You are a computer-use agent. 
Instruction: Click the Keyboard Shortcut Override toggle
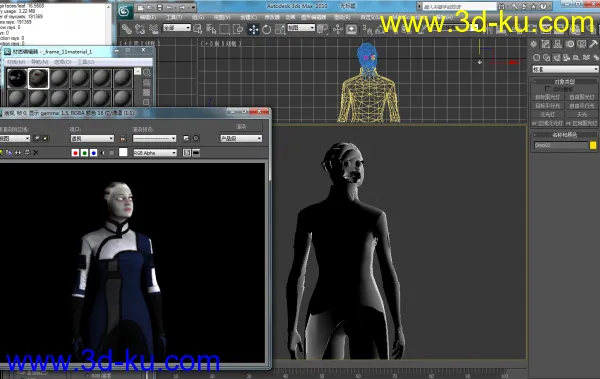tap(351, 29)
